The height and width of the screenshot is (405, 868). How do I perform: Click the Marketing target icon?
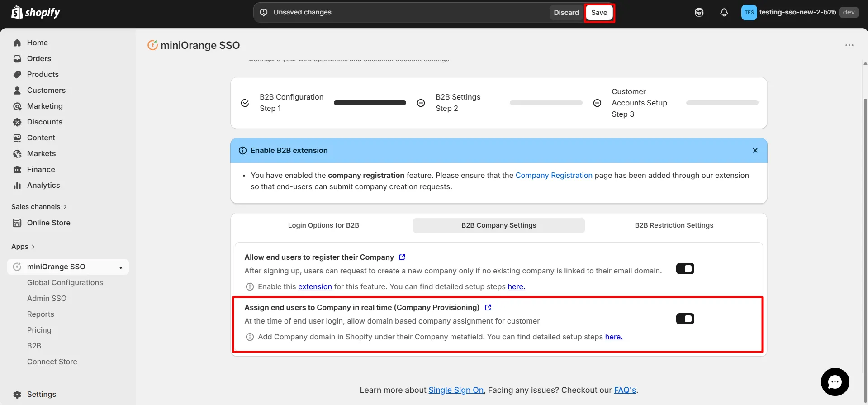[17, 106]
